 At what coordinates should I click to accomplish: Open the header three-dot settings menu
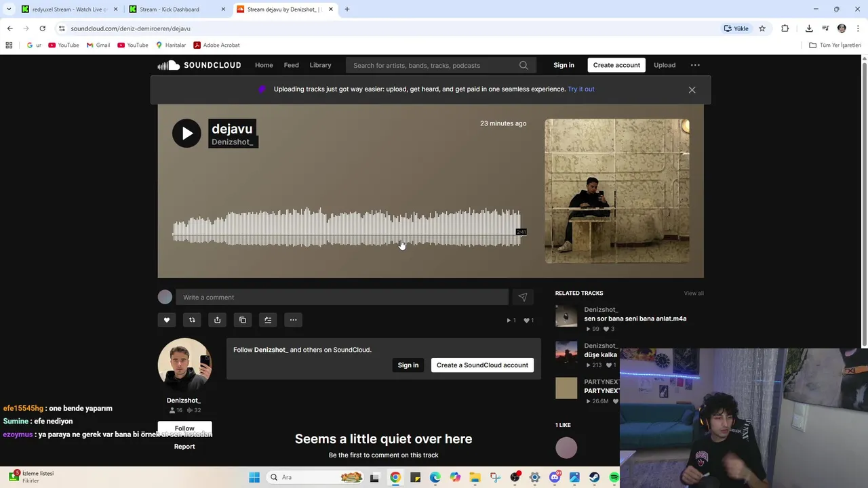[695, 65]
